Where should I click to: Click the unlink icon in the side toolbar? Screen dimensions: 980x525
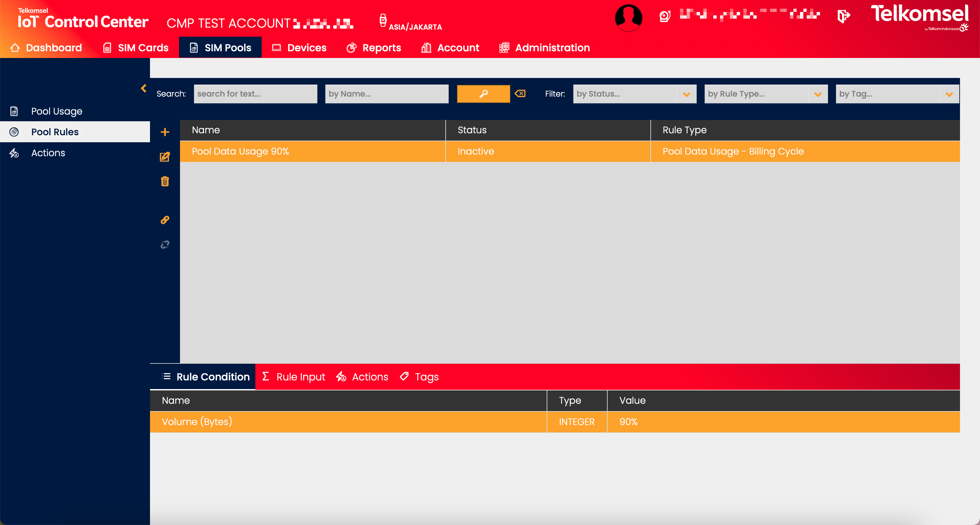point(165,245)
